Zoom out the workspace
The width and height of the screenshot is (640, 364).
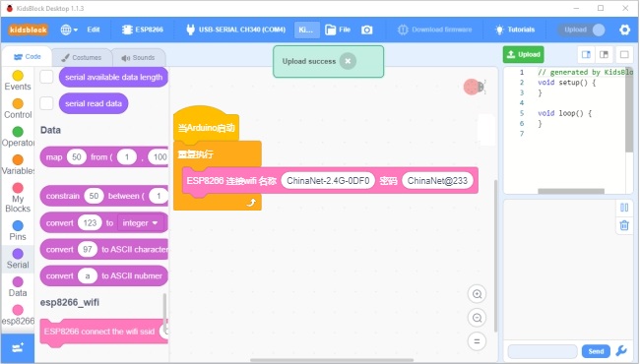477,318
